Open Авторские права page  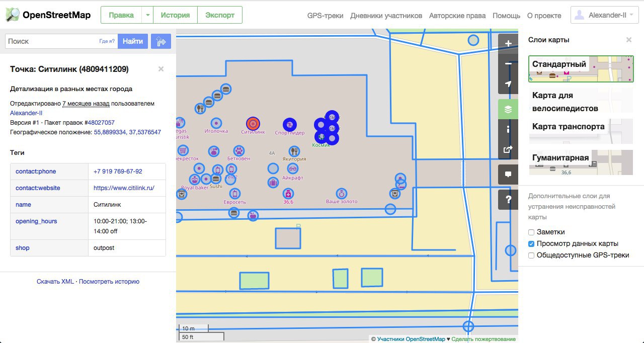pyautogui.click(x=457, y=16)
